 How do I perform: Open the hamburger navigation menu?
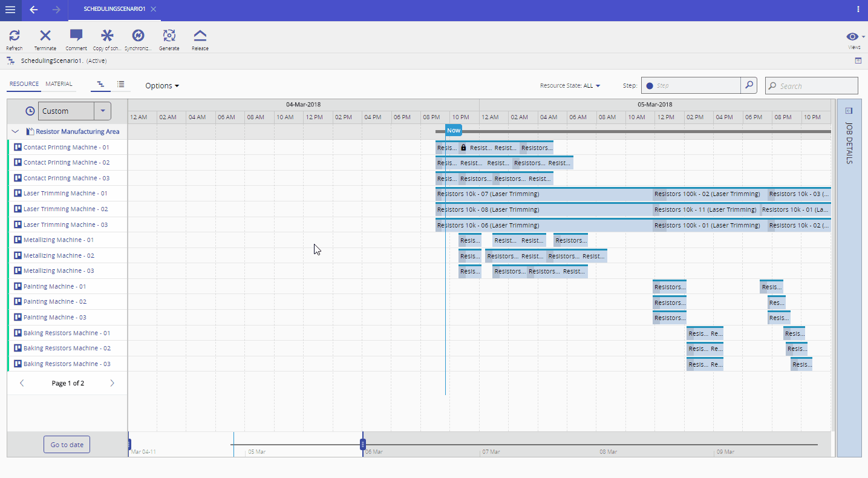click(x=10, y=10)
